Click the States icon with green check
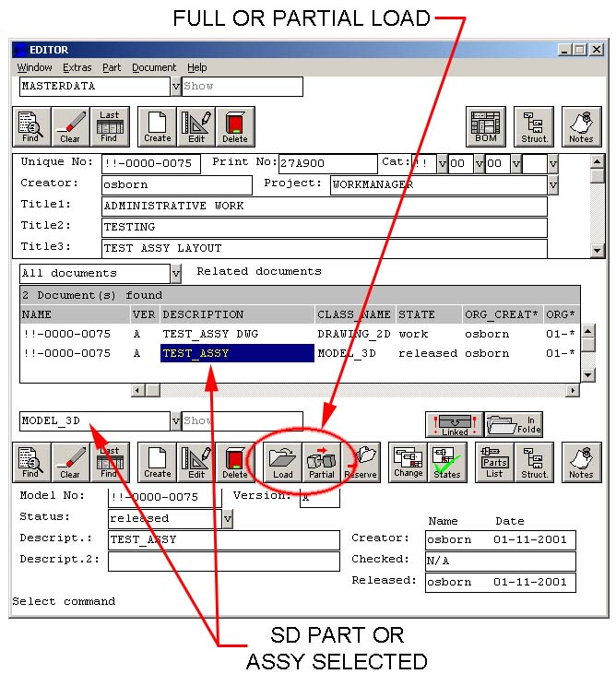 pos(446,462)
